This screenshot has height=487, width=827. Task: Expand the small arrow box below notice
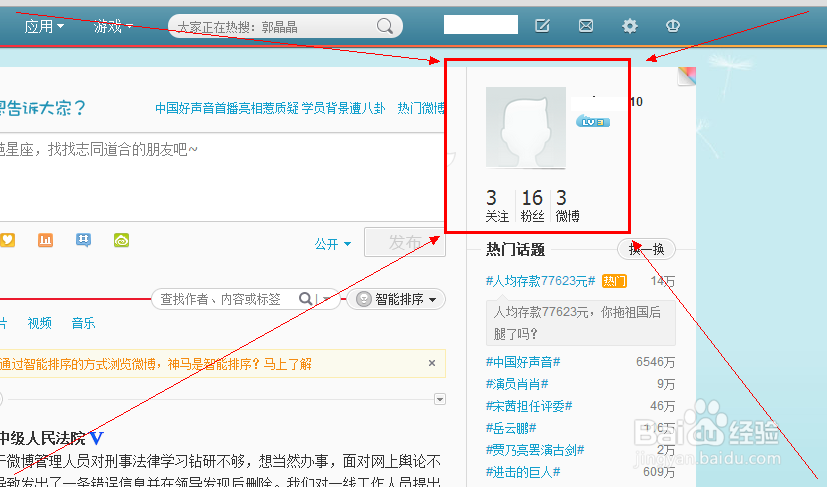tap(440, 399)
